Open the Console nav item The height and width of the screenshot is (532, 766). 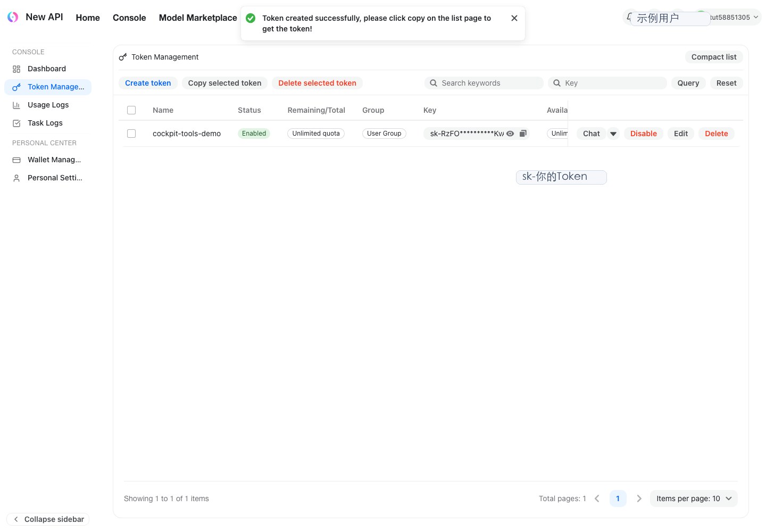(x=129, y=18)
